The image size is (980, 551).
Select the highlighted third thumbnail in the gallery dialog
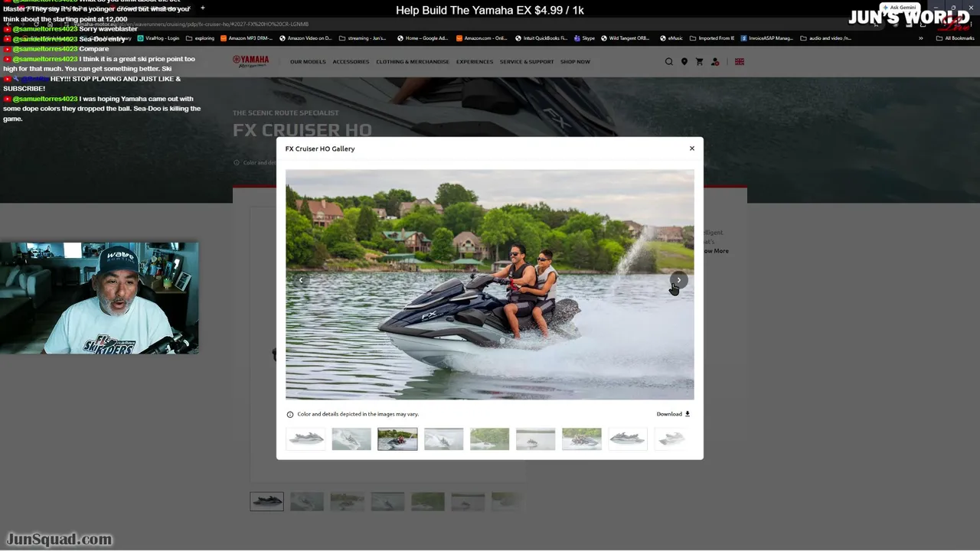pos(397,439)
